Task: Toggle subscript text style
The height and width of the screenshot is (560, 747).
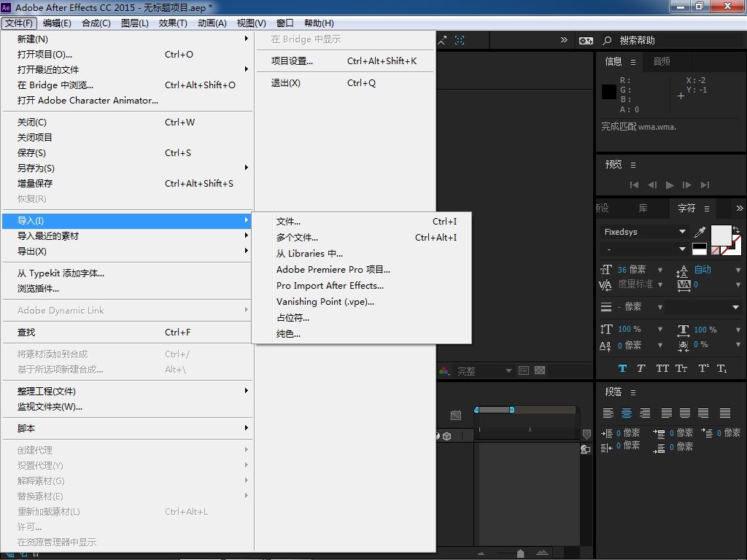Action: tap(721, 368)
